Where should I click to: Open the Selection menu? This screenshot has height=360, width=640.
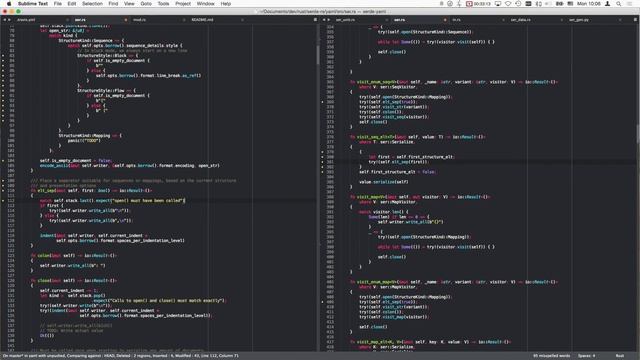pyautogui.click(x=92, y=4)
